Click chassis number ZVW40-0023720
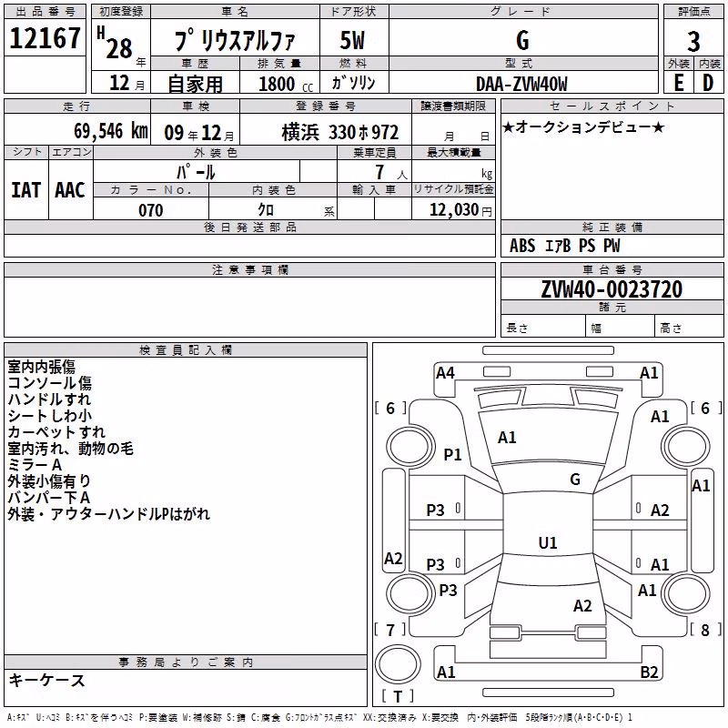 pos(612,289)
